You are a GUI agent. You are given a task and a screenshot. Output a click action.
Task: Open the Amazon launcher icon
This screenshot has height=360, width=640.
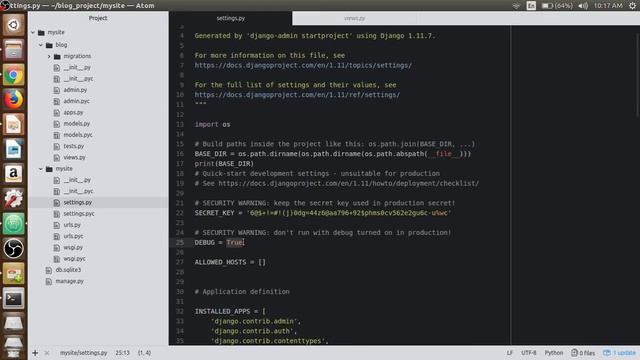pos(13,174)
